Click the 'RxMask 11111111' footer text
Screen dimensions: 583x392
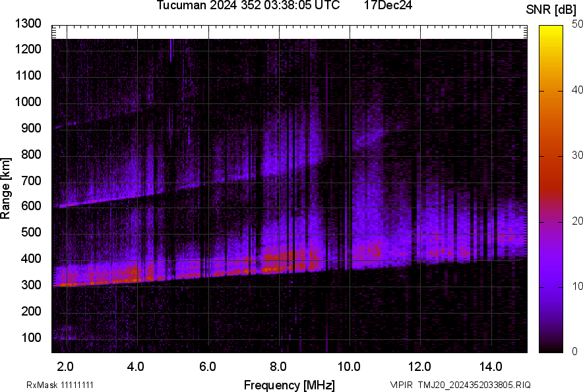click(60, 385)
